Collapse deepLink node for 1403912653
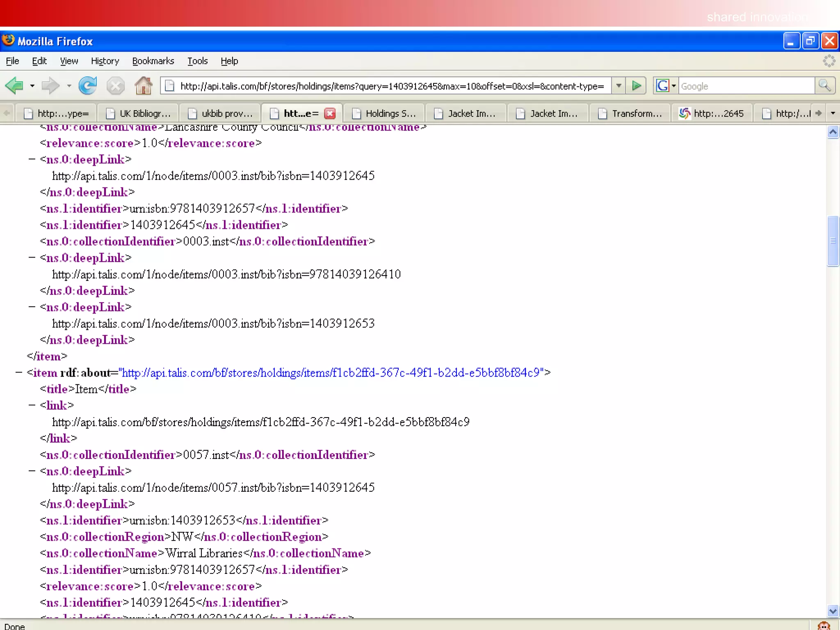Viewport: 840px width, 630px height. click(32, 307)
